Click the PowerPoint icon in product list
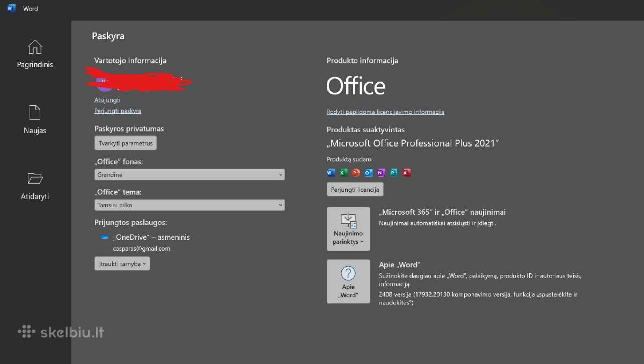Image resolution: width=644 pixels, height=364 pixels. point(356,173)
